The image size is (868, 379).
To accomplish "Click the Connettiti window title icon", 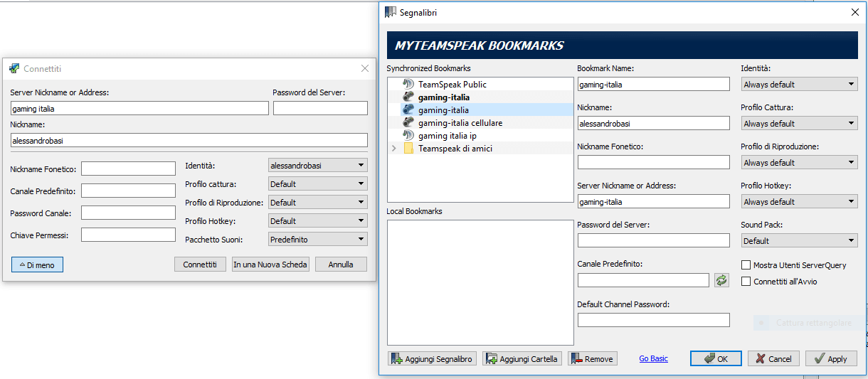I will tap(14, 68).
